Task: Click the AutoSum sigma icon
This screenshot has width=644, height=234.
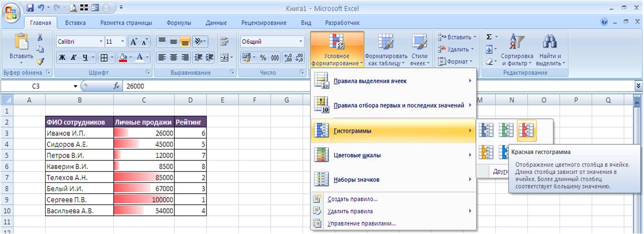Action: click(489, 38)
